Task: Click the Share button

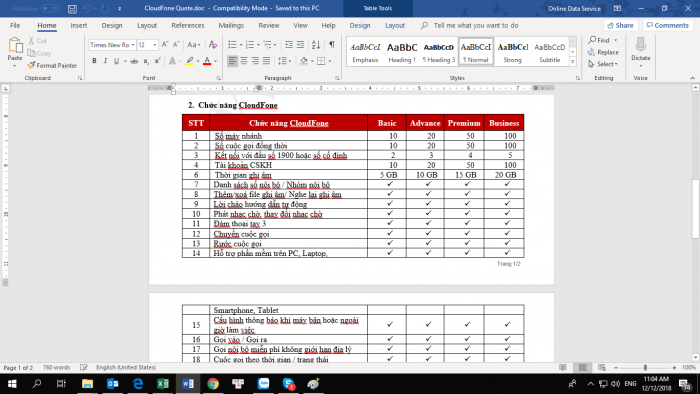Action: tap(621, 25)
